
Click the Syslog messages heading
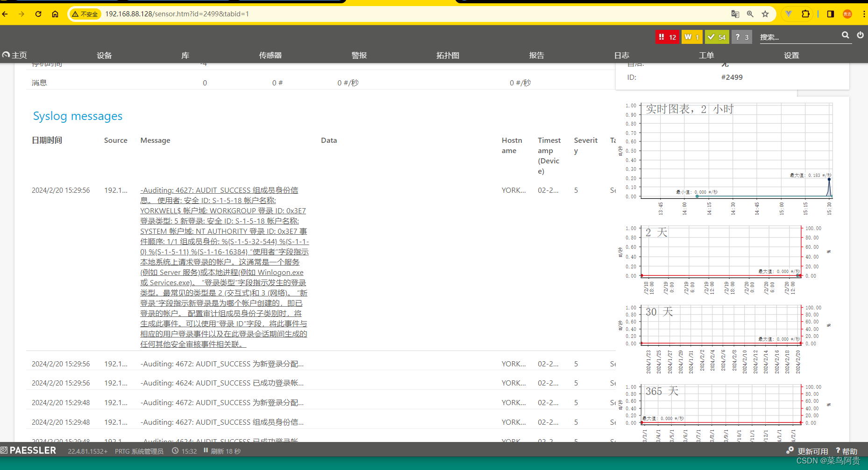click(78, 116)
